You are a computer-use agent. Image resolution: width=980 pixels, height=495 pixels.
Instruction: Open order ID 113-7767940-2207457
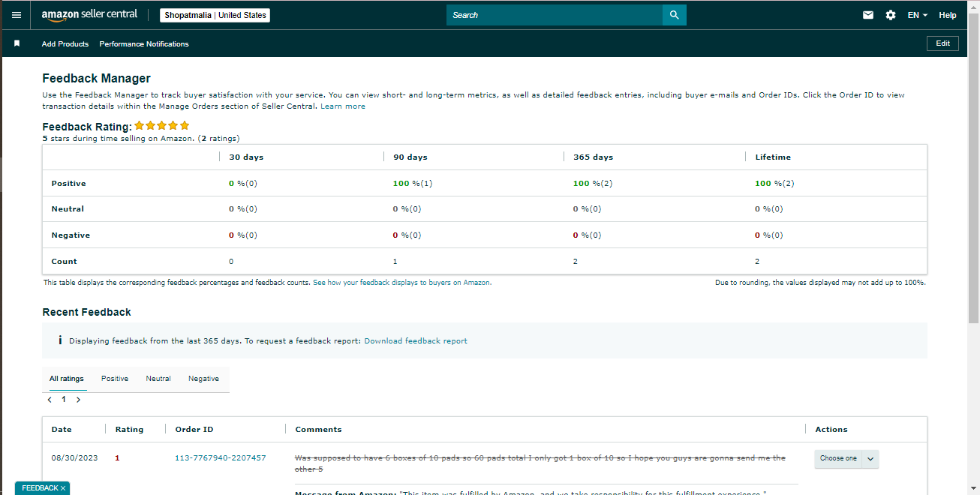click(x=221, y=457)
